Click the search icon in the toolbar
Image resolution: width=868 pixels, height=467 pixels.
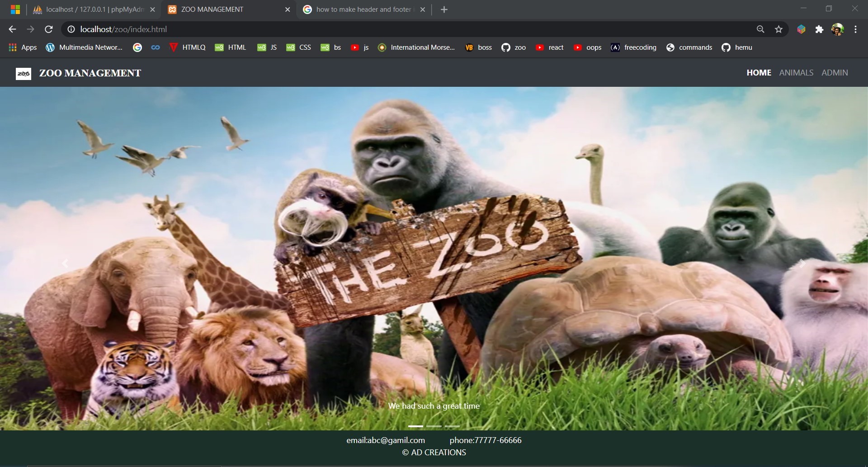point(761,29)
